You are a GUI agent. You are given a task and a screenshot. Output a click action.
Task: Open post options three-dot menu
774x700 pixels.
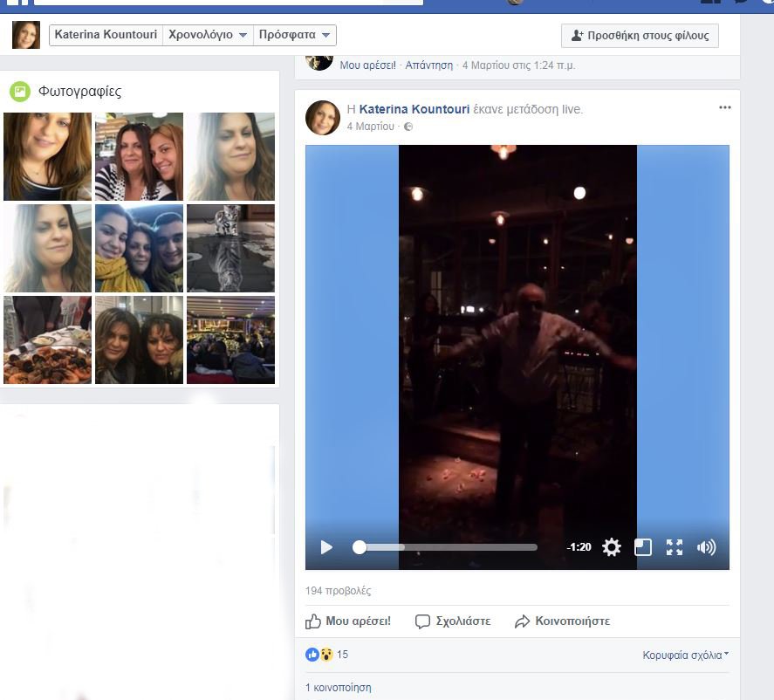click(x=725, y=107)
